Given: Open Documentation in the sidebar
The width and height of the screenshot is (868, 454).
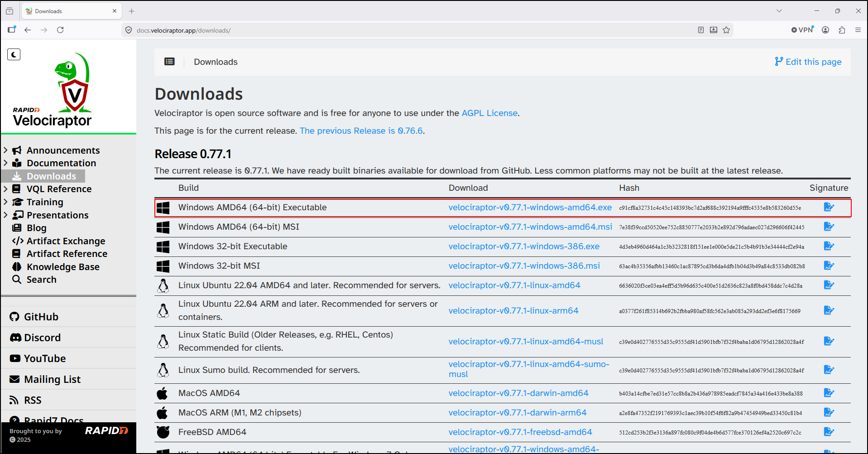Looking at the screenshot, I should 61,163.
